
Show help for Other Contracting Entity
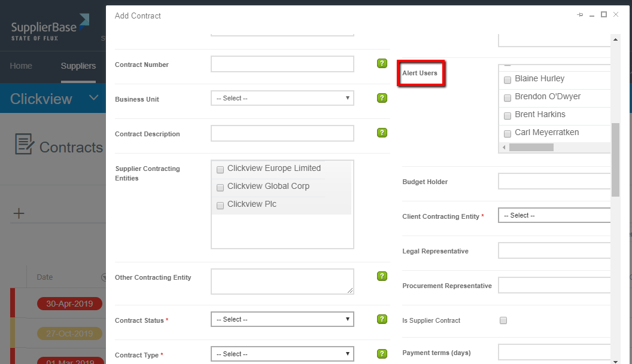tap(382, 276)
